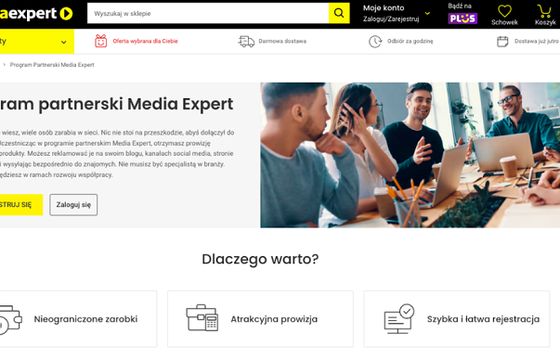Click 'Program Partnerski Media Expert' breadcrumb
The height and width of the screenshot is (360, 560).
pyautogui.click(x=52, y=65)
